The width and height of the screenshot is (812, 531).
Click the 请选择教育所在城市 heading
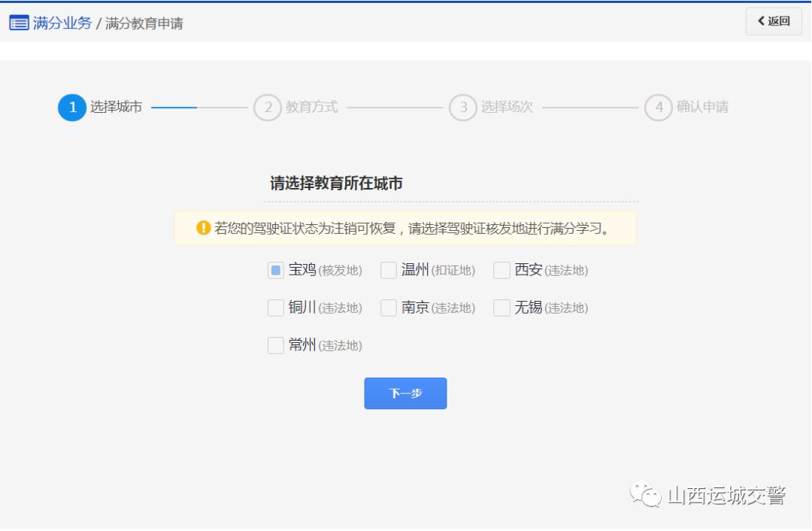pos(336,183)
